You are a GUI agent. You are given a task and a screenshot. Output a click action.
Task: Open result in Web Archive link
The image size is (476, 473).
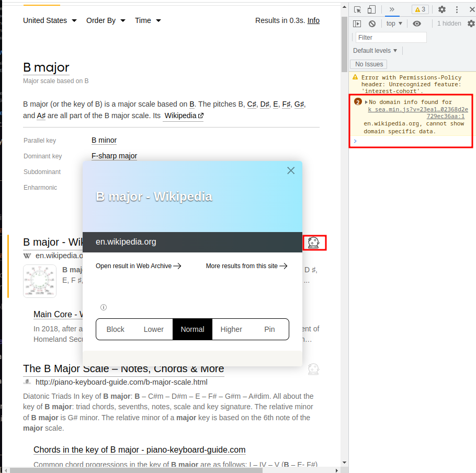[x=138, y=266]
